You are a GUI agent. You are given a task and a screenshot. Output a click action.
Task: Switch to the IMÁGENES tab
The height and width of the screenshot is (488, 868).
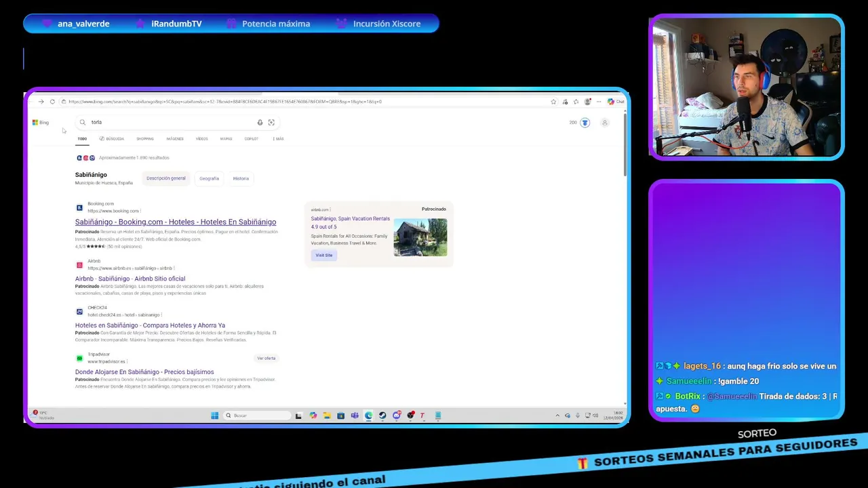(x=175, y=139)
